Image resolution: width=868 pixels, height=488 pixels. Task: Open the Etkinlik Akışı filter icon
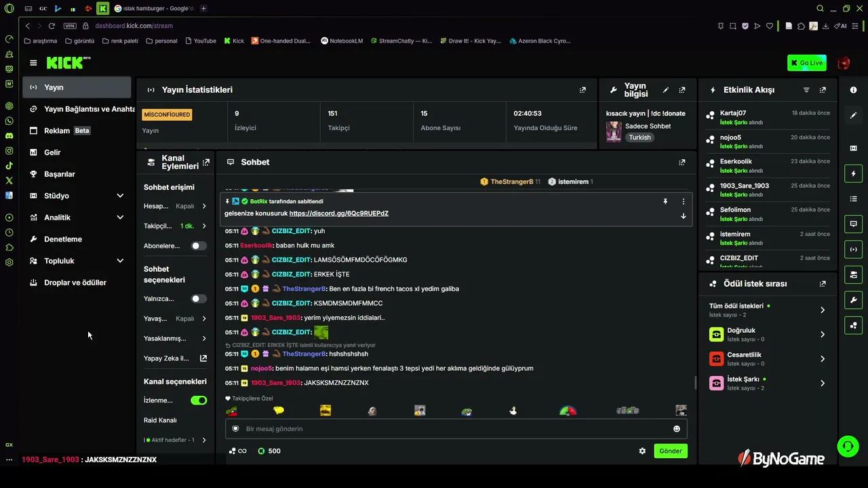(x=806, y=90)
